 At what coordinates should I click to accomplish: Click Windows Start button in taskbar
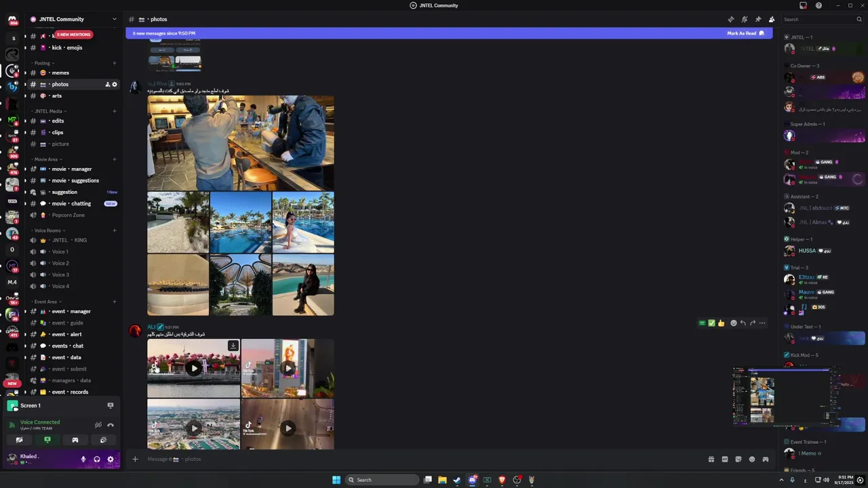point(336,480)
